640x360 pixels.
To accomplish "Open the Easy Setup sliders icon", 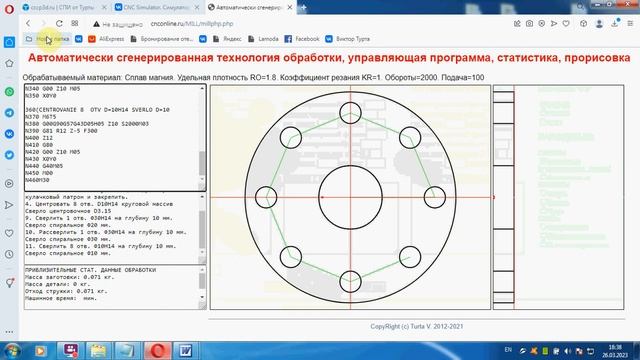I will click(630, 24).
